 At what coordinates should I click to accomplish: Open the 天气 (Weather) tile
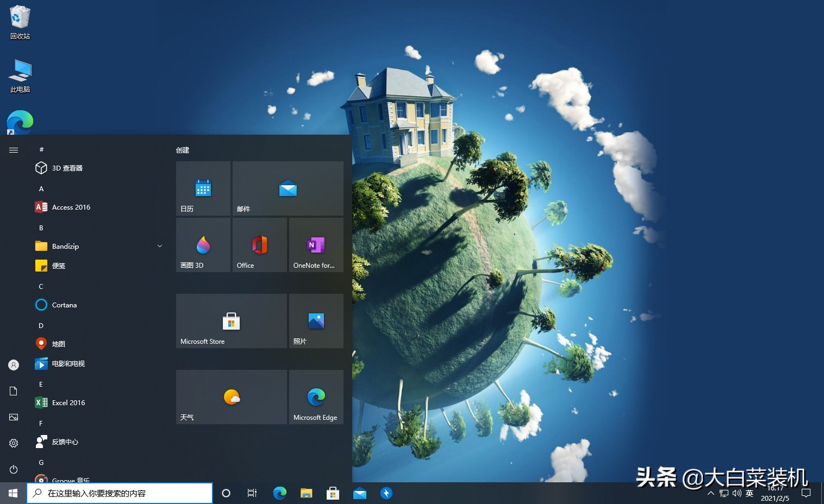[x=231, y=396]
